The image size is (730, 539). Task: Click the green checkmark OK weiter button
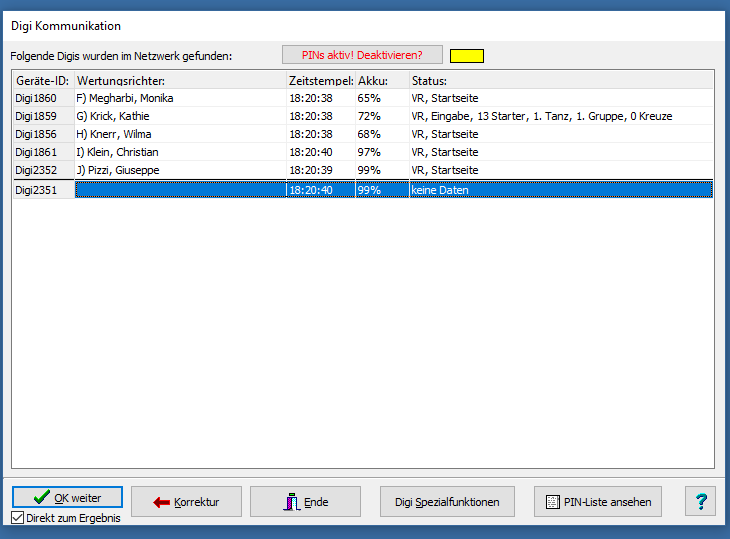pos(68,497)
